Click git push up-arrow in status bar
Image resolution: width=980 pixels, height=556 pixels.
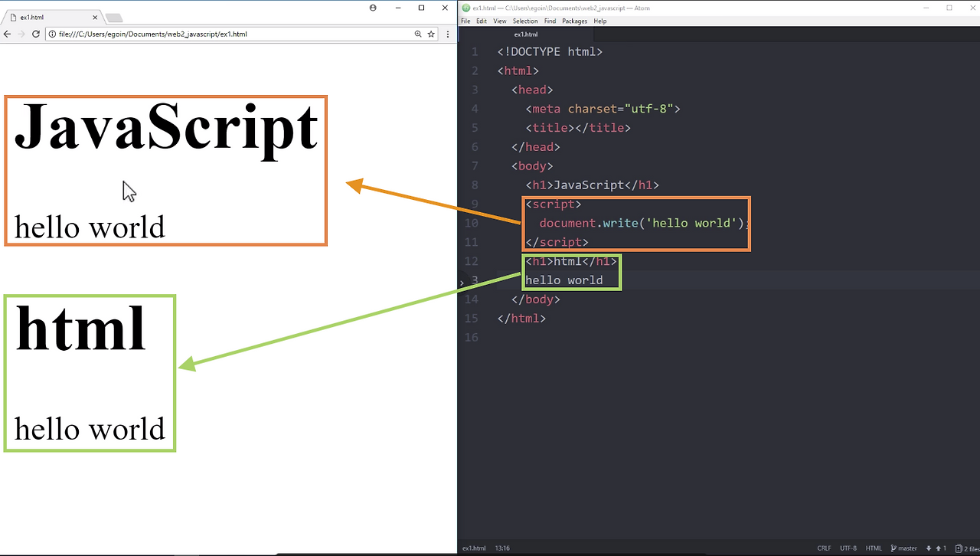pos(941,548)
